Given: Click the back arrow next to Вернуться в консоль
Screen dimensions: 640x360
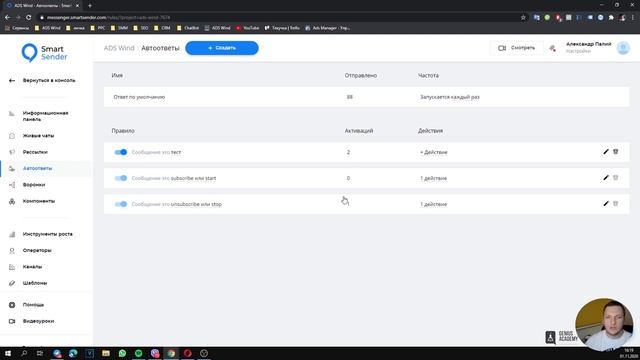Looking at the screenshot, I should 12,80.
